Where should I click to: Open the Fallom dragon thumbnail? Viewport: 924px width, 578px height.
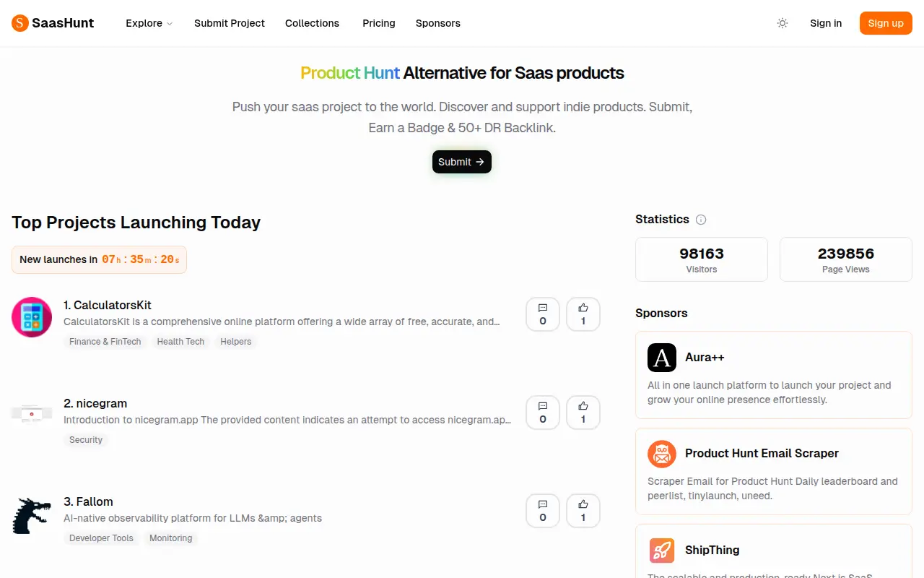[32, 515]
